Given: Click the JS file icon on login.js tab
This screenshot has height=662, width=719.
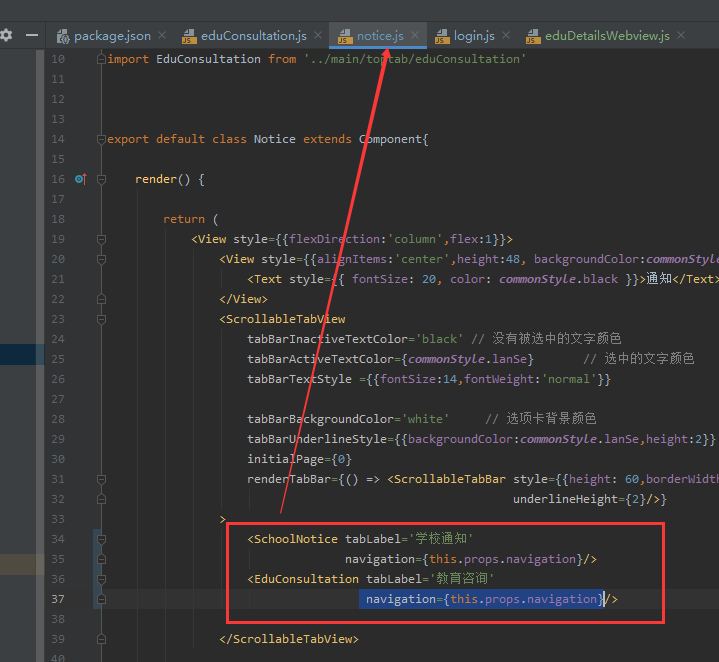Looking at the screenshot, I should 442,36.
